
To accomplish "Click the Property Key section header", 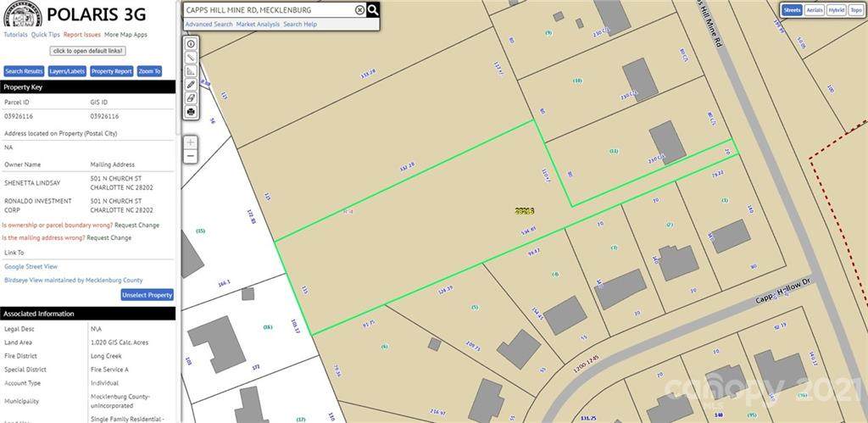I will click(88, 87).
